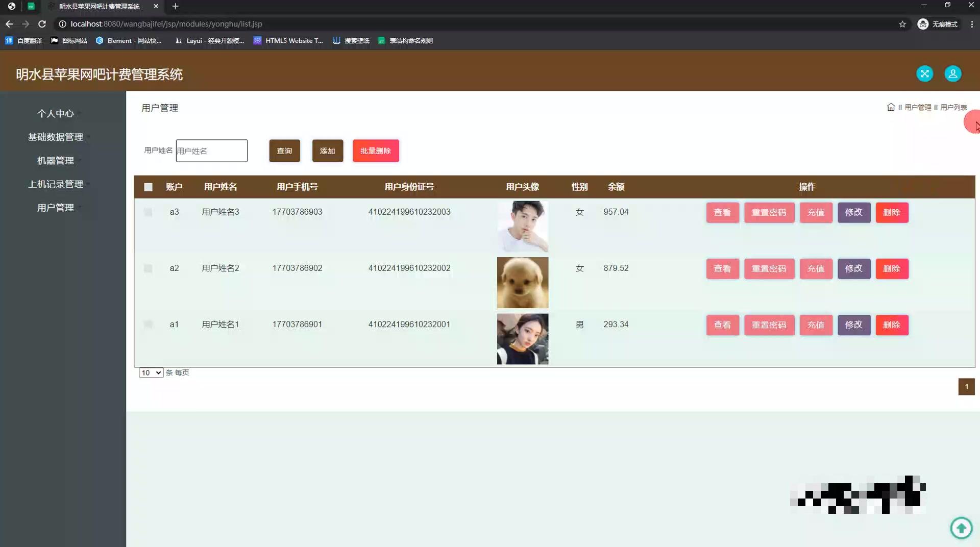Open the 百度翻译 bookmark
The width and height of the screenshot is (980, 547).
(24, 40)
